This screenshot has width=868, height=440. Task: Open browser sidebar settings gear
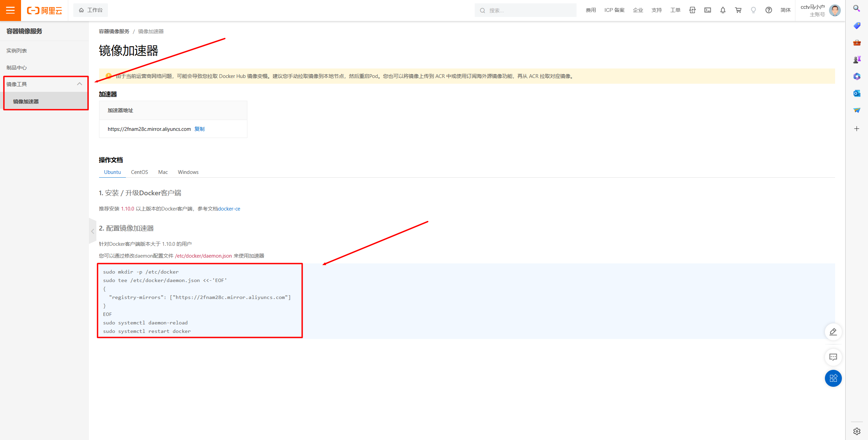pos(857,431)
